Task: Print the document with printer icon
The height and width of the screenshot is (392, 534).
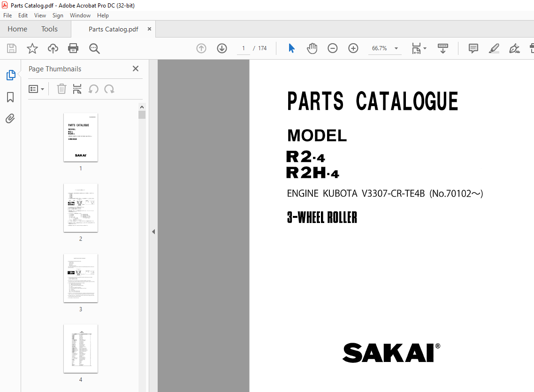Action: [73, 48]
